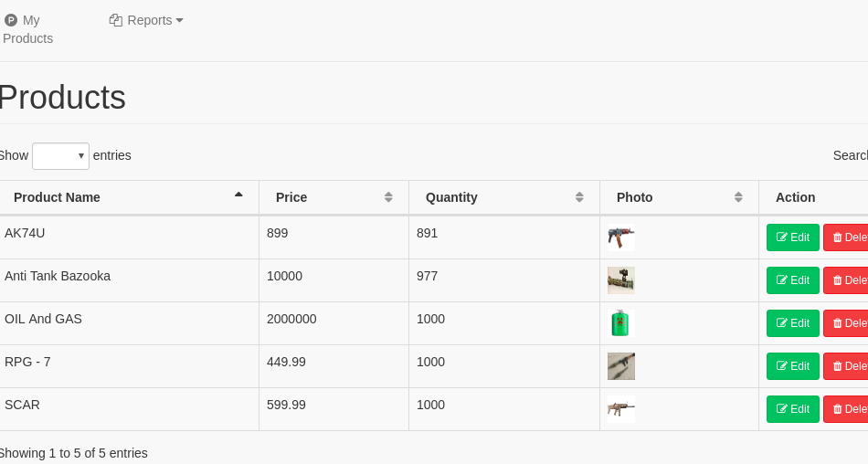This screenshot has height=464, width=868.
Task: Edit the RPG - 7 product
Action: point(792,366)
